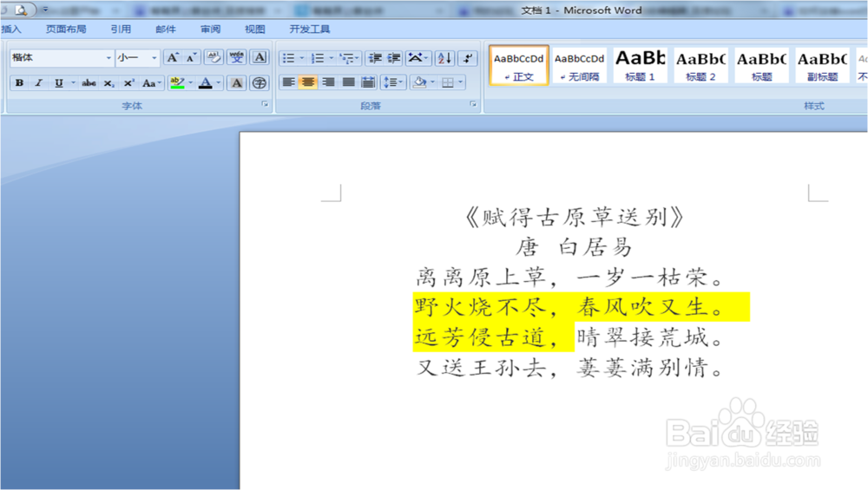The width and height of the screenshot is (868, 490).
Task: Click the highlighted line 野火烧不尽
Action: pyautogui.click(x=480, y=306)
